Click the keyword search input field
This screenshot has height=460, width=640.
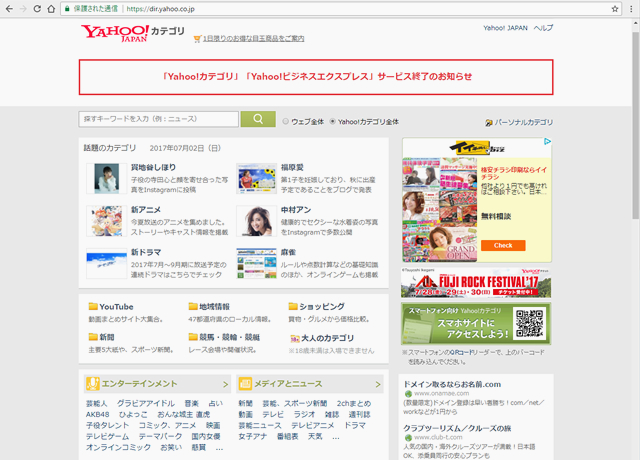click(x=158, y=119)
